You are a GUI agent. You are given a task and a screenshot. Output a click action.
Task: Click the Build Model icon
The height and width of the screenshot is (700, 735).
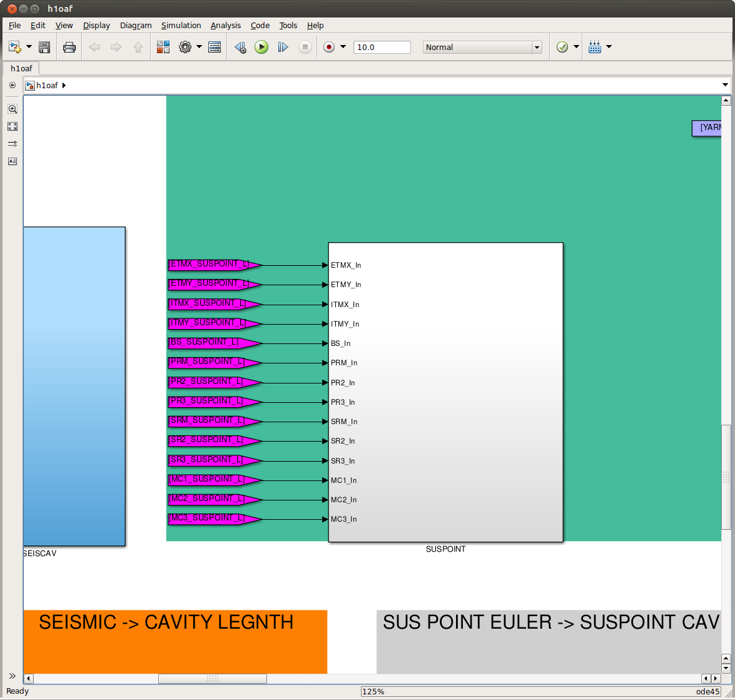[x=595, y=47]
